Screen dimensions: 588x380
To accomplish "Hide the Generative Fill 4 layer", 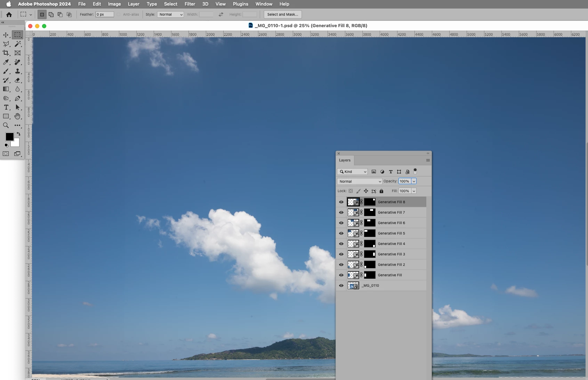I will pos(341,244).
